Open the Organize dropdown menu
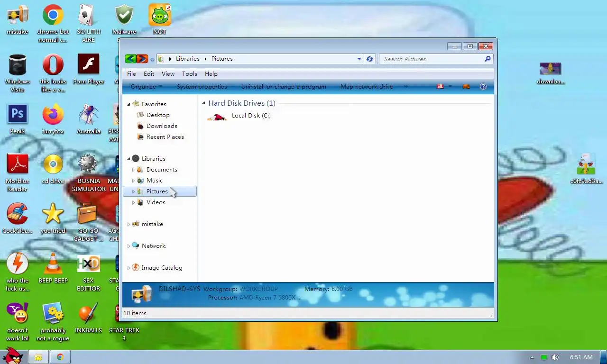 (x=147, y=86)
